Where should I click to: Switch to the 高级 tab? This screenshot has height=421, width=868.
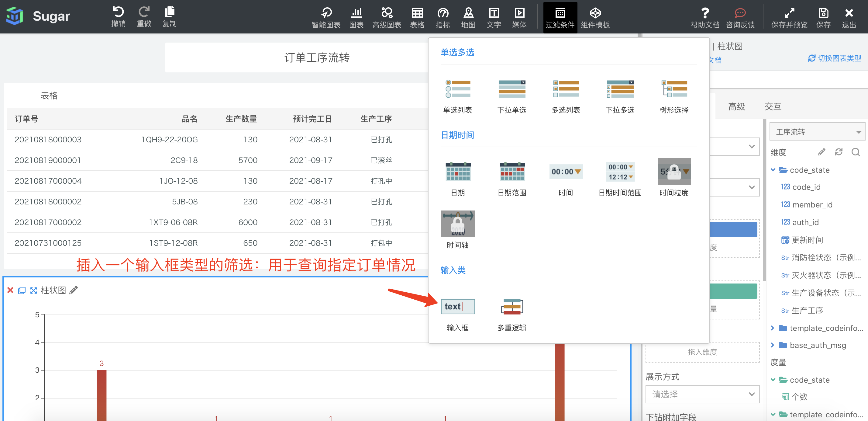click(737, 106)
